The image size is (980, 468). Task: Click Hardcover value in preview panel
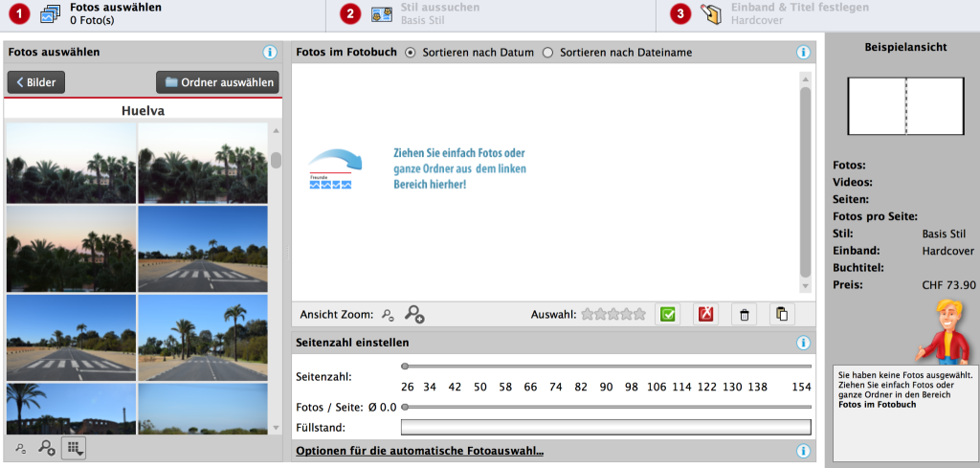pyautogui.click(x=948, y=251)
